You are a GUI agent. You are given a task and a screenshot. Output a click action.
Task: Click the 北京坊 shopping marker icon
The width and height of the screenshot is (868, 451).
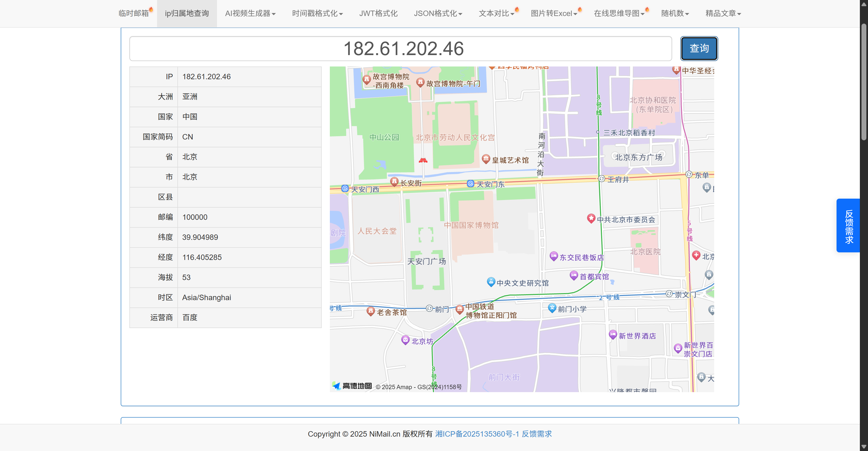405,340
